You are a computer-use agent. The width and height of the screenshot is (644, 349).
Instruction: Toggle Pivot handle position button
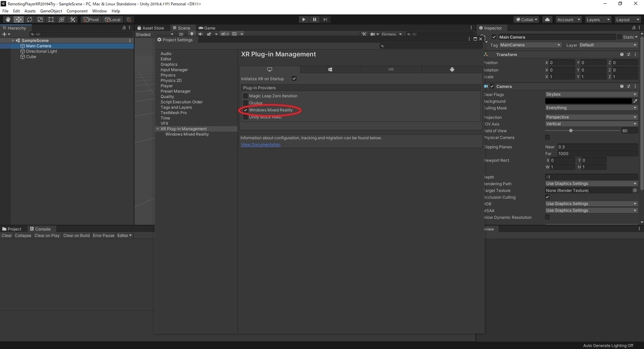(x=91, y=19)
